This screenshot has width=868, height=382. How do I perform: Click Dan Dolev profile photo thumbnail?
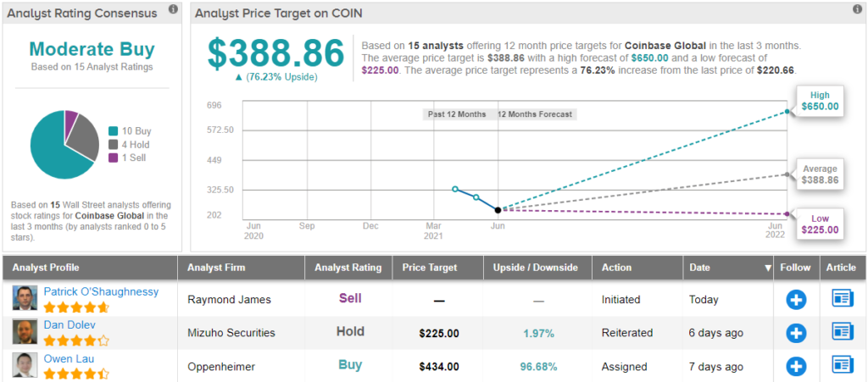23,332
